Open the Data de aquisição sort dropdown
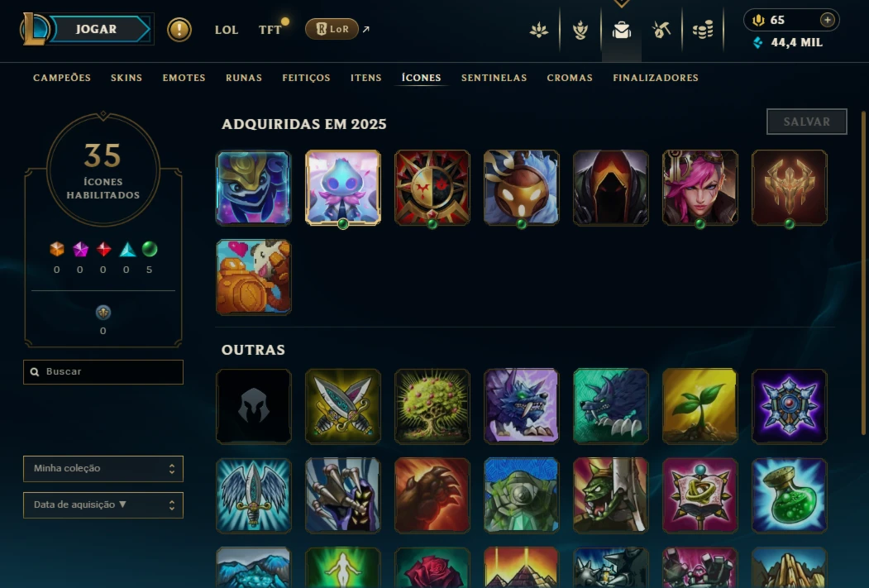Screen dimensions: 869x588 tap(103, 504)
